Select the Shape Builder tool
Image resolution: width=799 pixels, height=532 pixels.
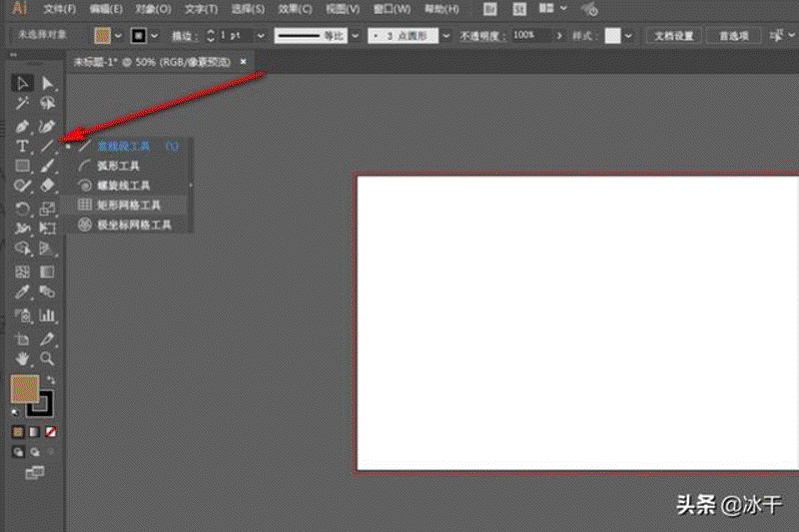[x=22, y=249]
